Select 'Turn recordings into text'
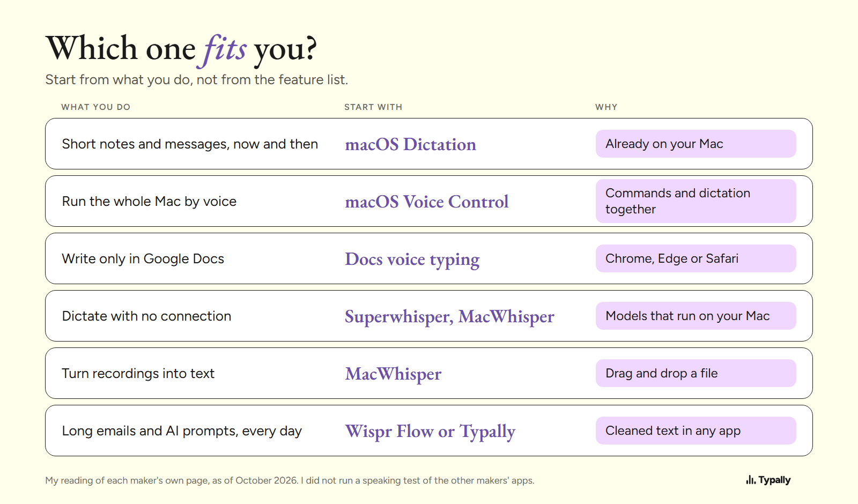 [x=138, y=374]
